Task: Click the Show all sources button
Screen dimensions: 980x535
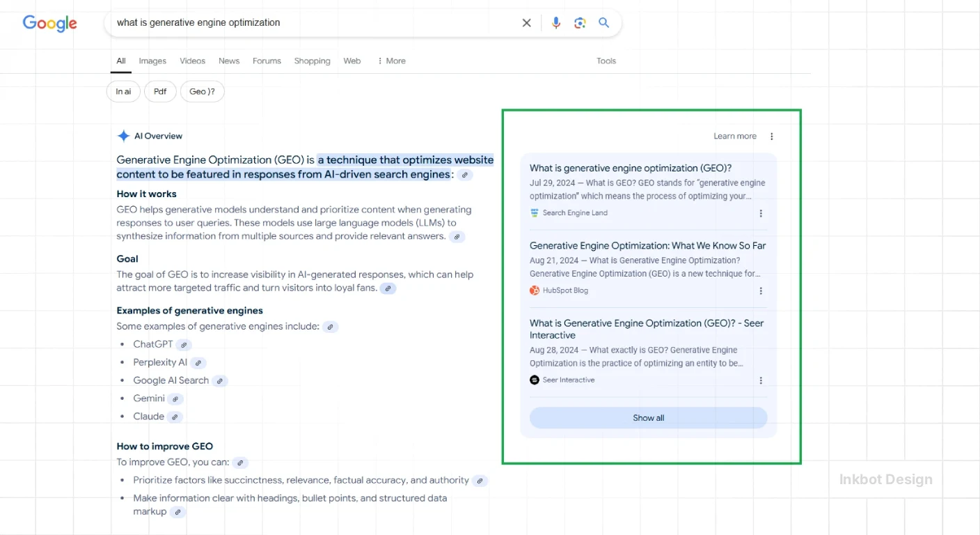Action: pyautogui.click(x=649, y=418)
